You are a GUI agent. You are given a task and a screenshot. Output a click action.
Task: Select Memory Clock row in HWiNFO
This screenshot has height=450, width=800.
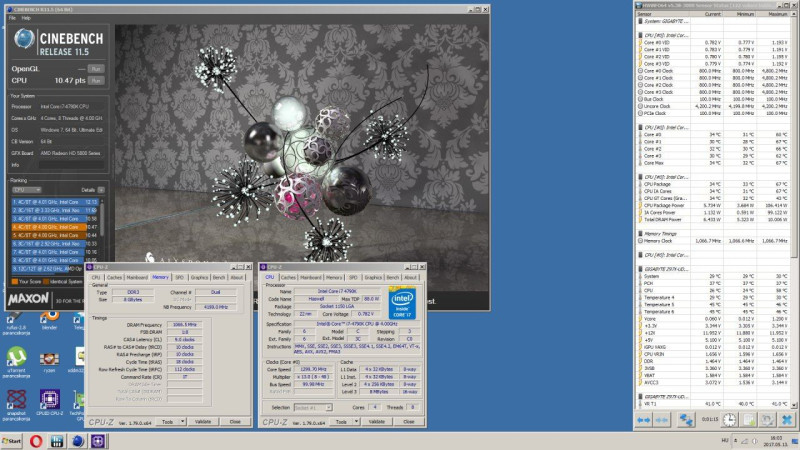pos(713,241)
